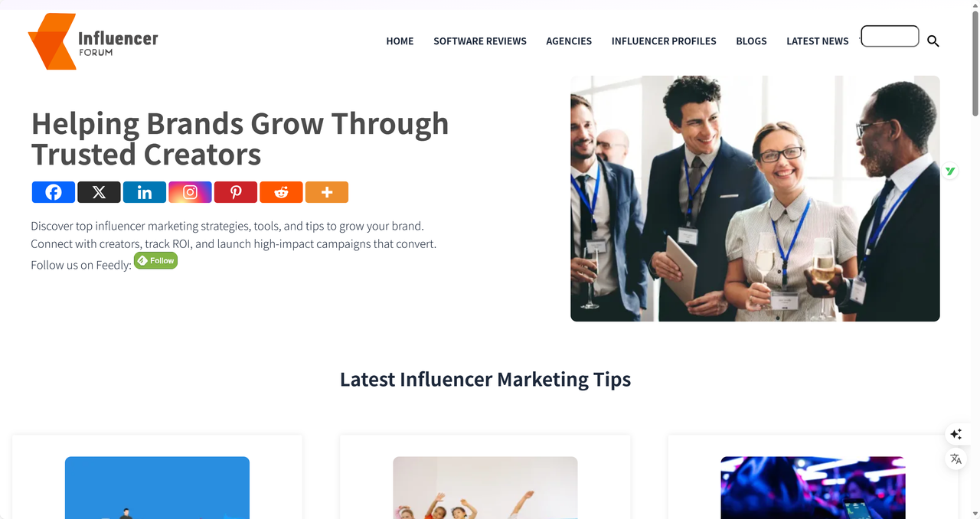Go to the HOME menu item
The width and height of the screenshot is (980, 519).
pyautogui.click(x=400, y=41)
